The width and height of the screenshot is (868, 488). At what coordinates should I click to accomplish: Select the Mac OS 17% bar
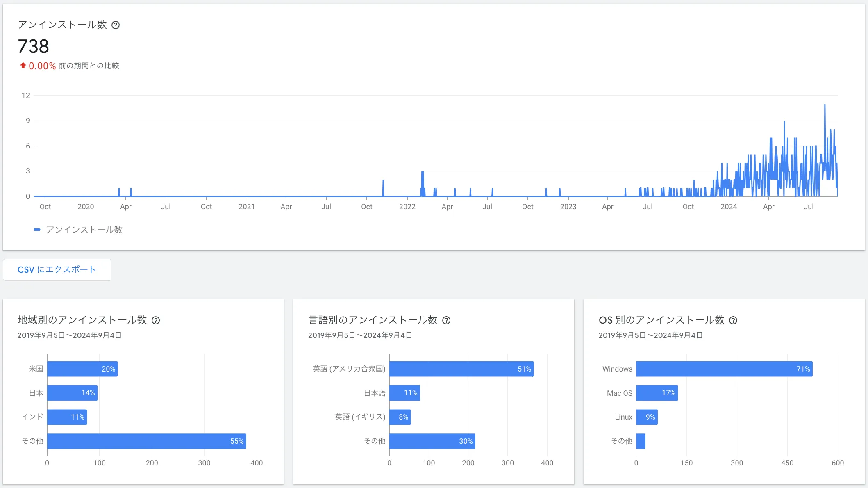coord(657,393)
